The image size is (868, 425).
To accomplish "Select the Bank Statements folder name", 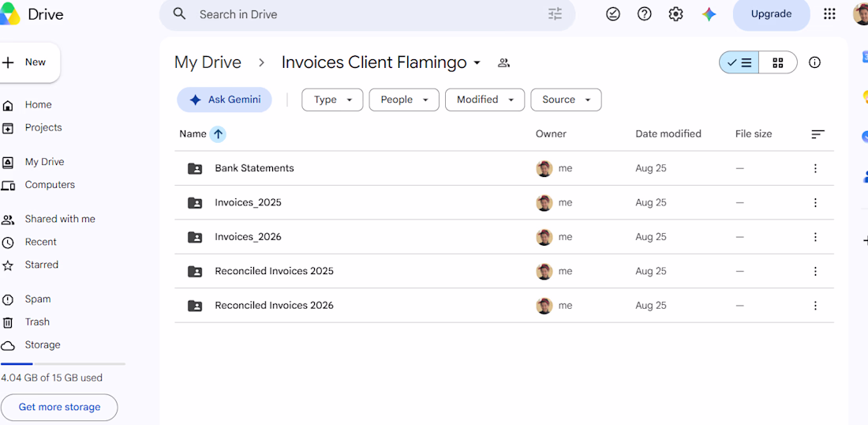I will (x=254, y=168).
